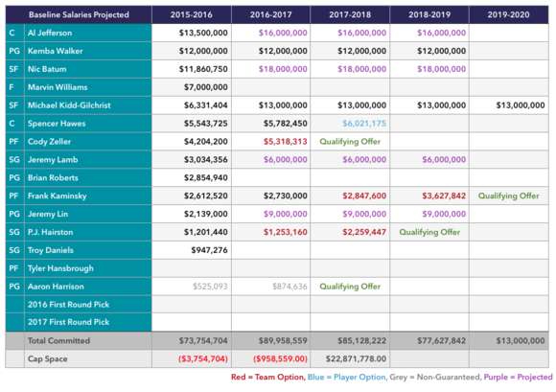The height and width of the screenshot is (392, 556).
Task: Click Aaron Harrison's $525,093 non-guaranteed salary
Action: point(210,287)
